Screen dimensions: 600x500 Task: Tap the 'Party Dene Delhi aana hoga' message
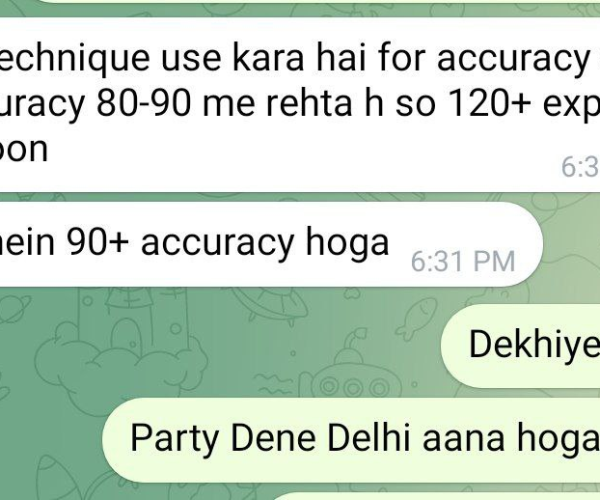click(x=351, y=440)
